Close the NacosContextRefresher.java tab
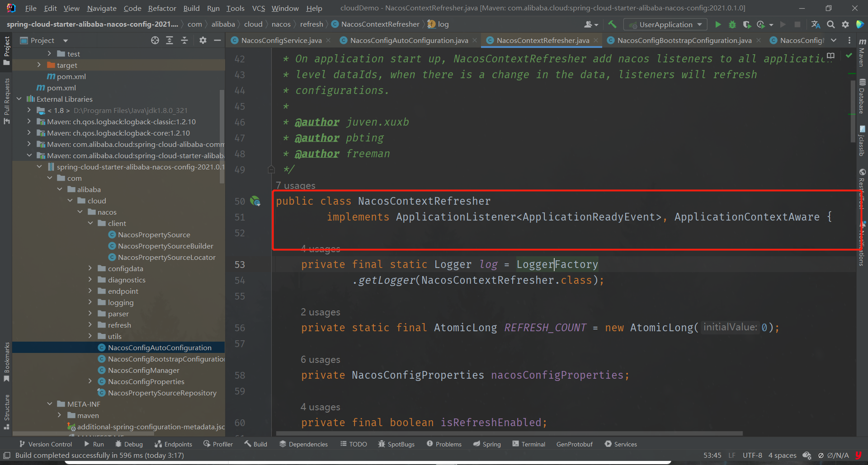 tap(596, 40)
